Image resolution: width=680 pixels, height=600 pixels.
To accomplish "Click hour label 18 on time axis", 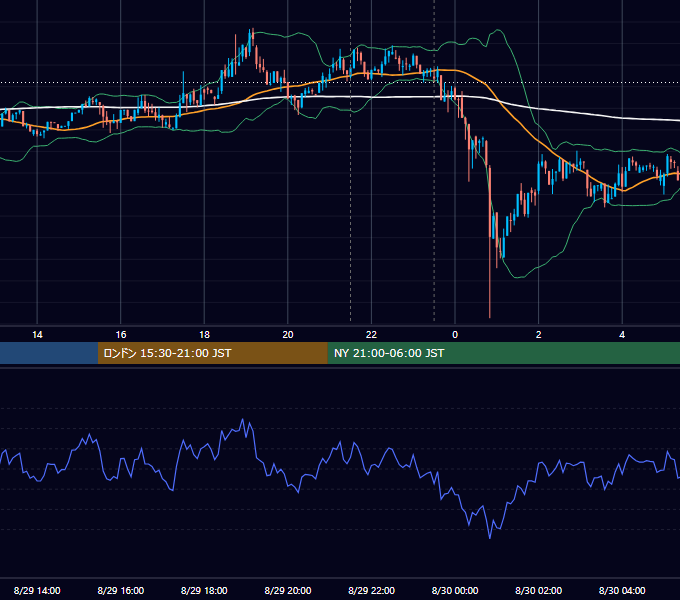I will coord(204,335).
